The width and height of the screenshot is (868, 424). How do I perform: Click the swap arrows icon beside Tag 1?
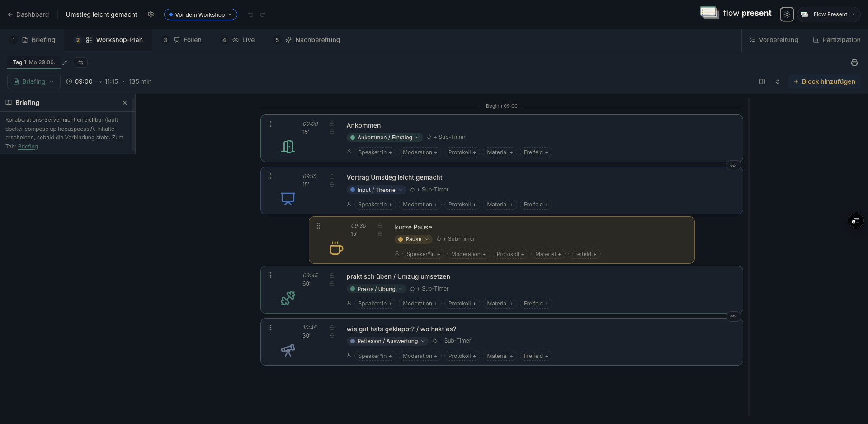(80, 62)
